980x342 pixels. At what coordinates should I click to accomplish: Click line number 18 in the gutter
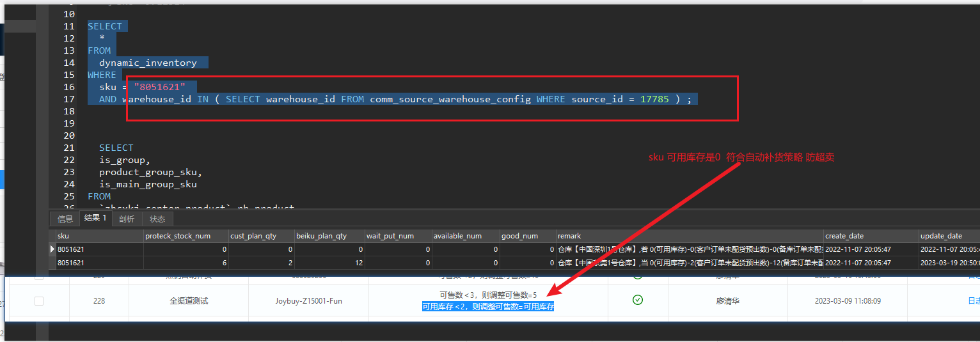click(69, 111)
